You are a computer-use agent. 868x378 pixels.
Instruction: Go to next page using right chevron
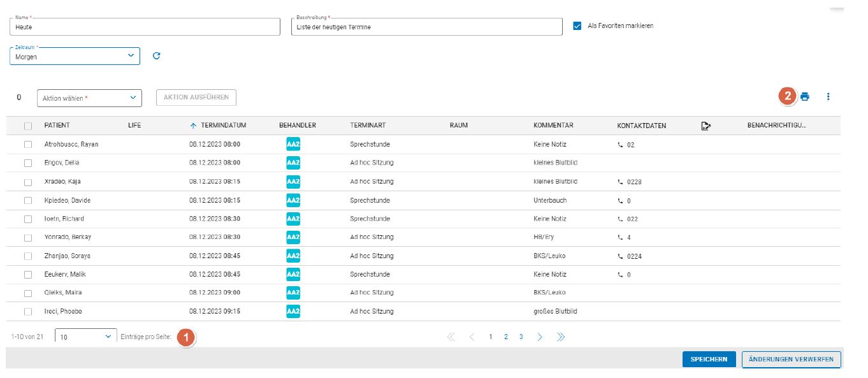(x=539, y=337)
